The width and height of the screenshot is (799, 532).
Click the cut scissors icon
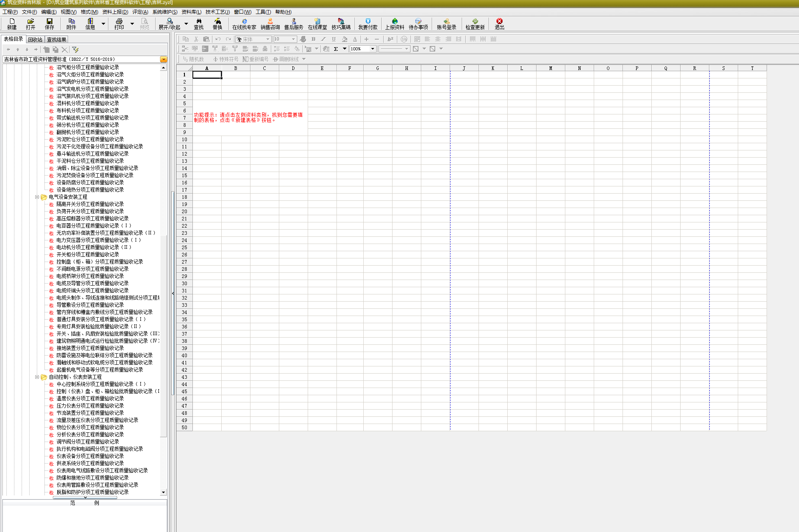click(x=196, y=39)
